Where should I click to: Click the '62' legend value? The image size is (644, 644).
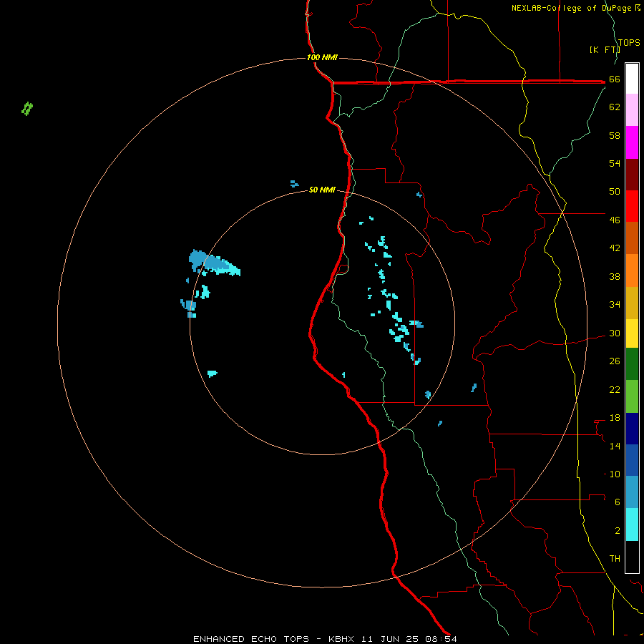pos(615,107)
